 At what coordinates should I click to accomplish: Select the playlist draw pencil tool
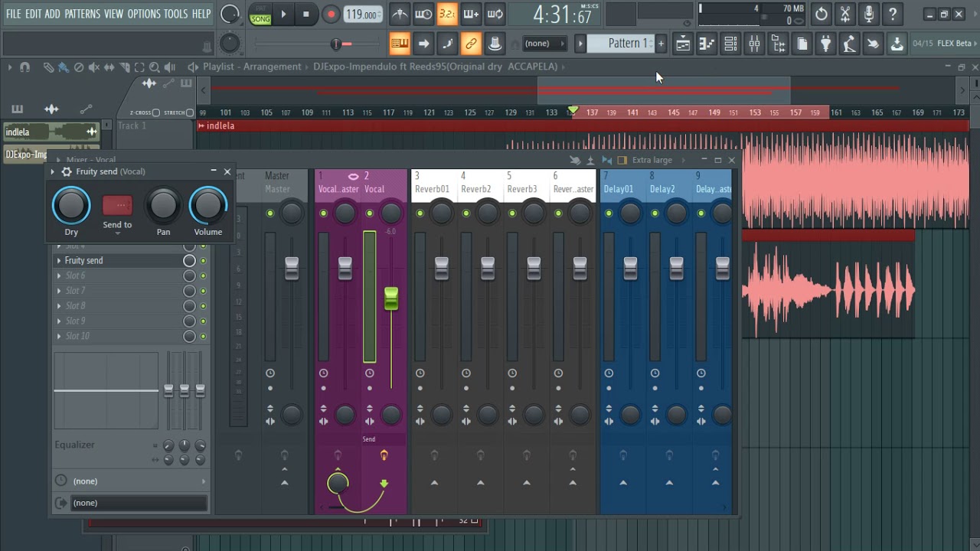48,67
